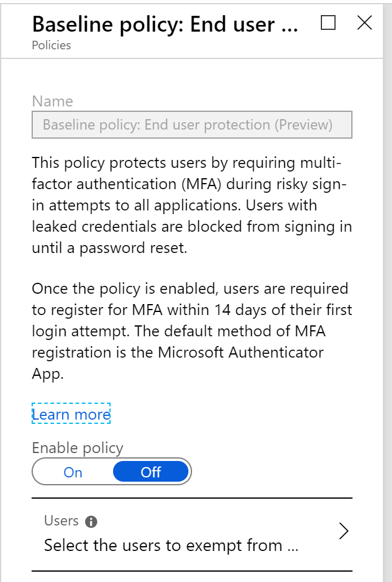The height and width of the screenshot is (582, 392).
Task: Keep the policy disabled by clicking Off
Action: pos(150,471)
